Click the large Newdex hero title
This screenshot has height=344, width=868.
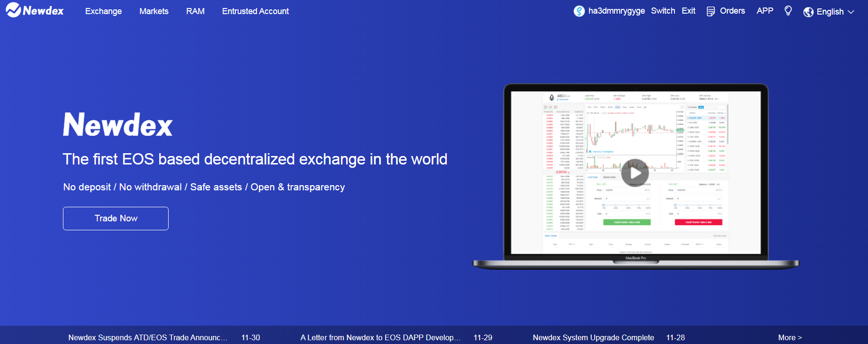pos(118,125)
